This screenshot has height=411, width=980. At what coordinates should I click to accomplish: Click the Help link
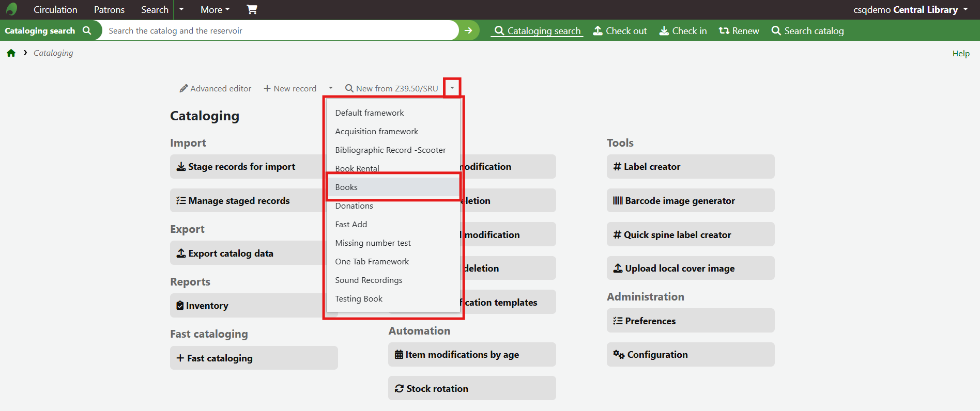tap(961, 54)
